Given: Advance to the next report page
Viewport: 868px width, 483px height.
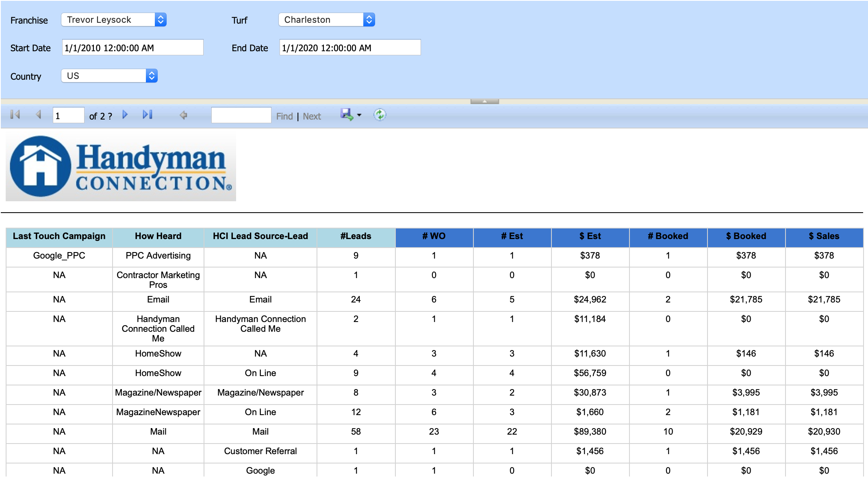Looking at the screenshot, I should (x=125, y=115).
